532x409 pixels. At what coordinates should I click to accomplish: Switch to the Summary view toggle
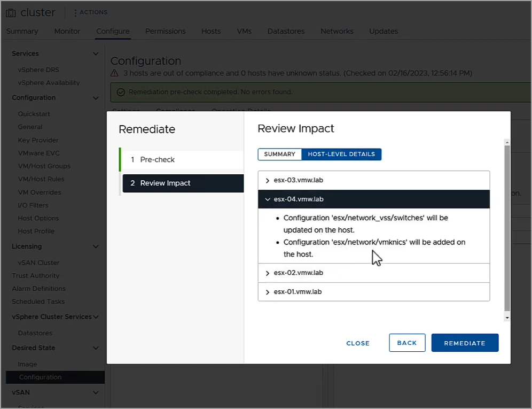(x=279, y=154)
